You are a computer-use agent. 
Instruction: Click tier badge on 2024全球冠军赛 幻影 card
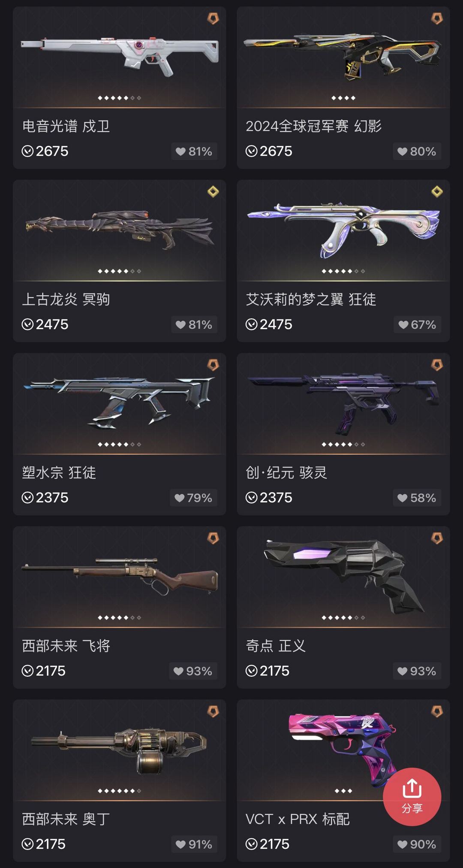pyautogui.click(x=437, y=18)
